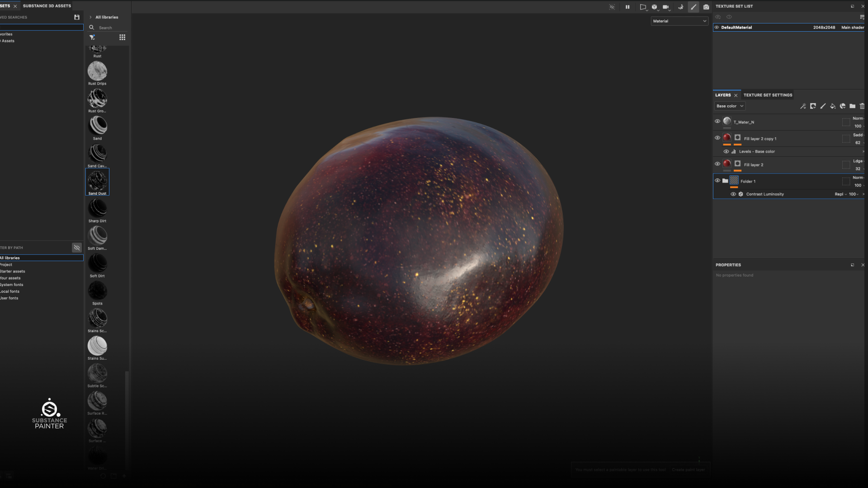Open the add effect magic wand icon
This screenshot has width=868, height=488.
tap(803, 106)
